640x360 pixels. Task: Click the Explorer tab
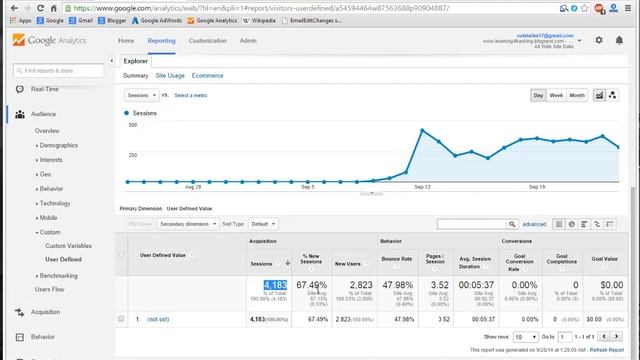coord(136,61)
